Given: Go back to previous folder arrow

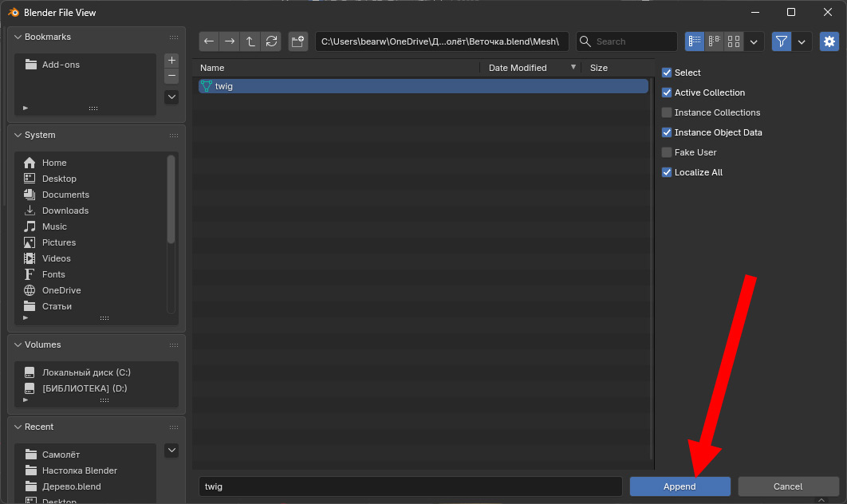Looking at the screenshot, I should [209, 41].
